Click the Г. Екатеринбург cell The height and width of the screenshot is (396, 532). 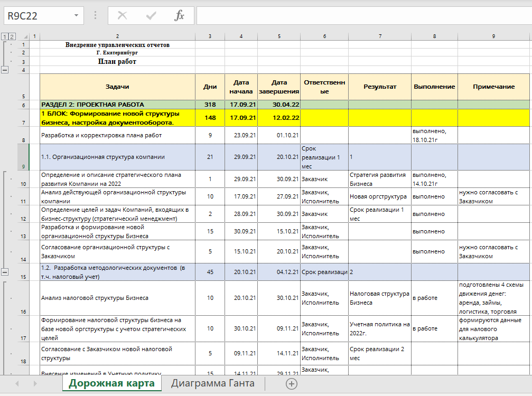117,53
